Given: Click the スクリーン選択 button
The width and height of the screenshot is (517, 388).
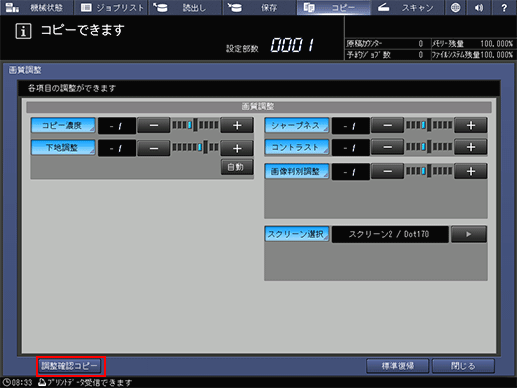Looking at the screenshot, I should pyautogui.click(x=297, y=234).
